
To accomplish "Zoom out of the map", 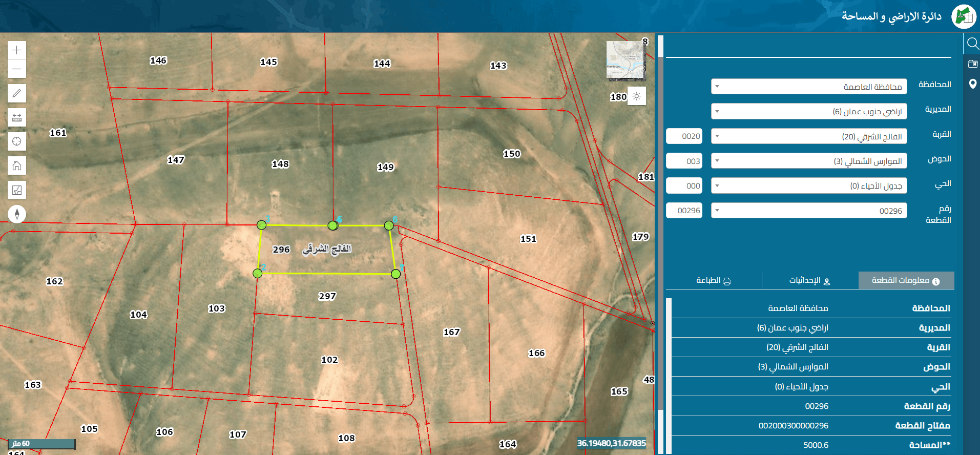I will (x=17, y=69).
